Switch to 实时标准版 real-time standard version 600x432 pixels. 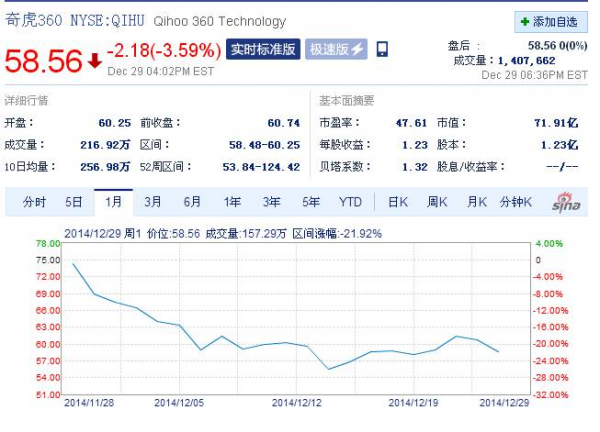tap(263, 49)
